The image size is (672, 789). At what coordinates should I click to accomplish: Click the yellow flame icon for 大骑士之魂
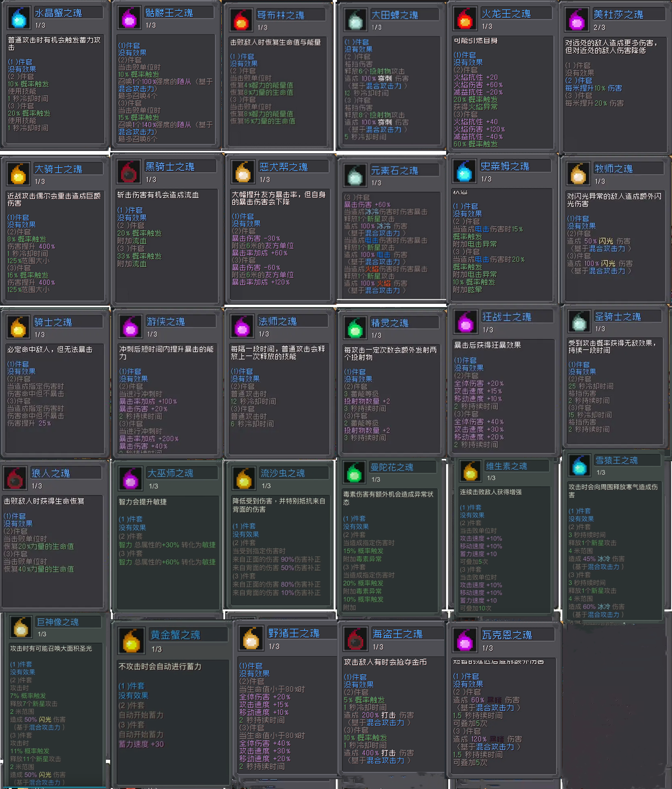coord(18,174)
